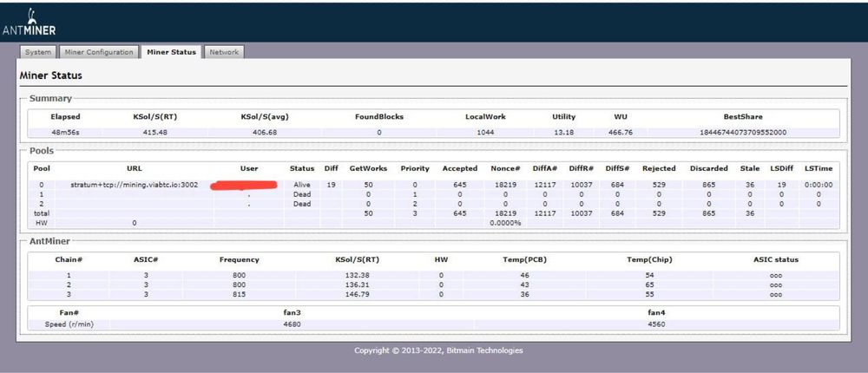Click the Elapsed value 48m56s
868x373 pixels.
coord(65,133)
